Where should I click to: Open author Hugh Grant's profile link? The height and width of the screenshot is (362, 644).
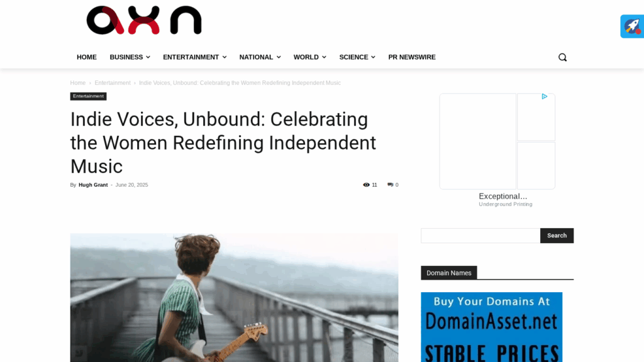[93, 185]
